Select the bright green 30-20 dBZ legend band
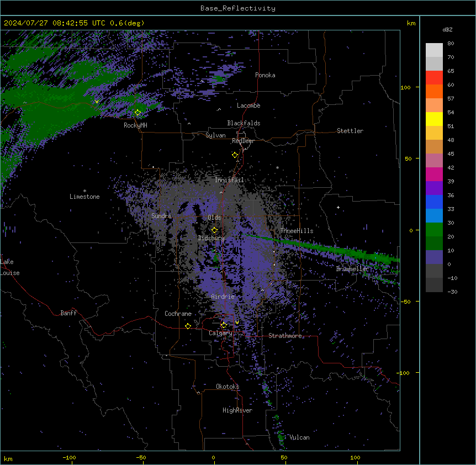The height and width of the screenshot is (465, 476). (434, 230)
